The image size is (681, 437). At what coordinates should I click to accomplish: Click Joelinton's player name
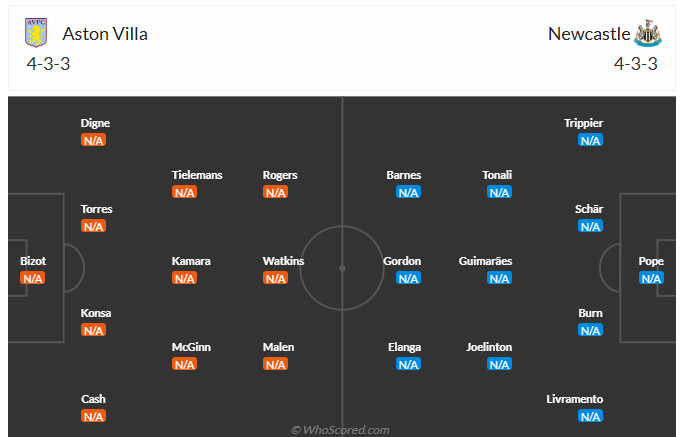(489, 347)
